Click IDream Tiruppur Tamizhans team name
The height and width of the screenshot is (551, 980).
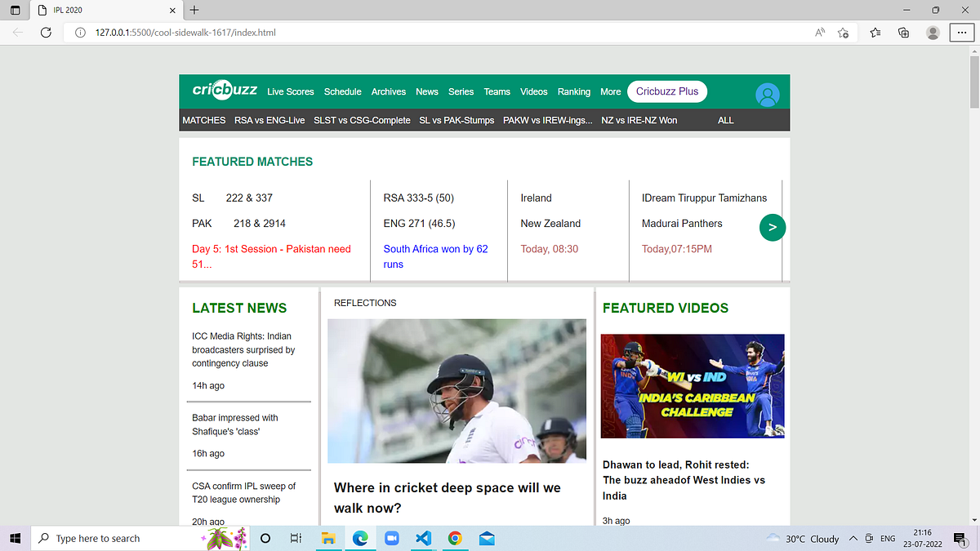click(705, 198)
